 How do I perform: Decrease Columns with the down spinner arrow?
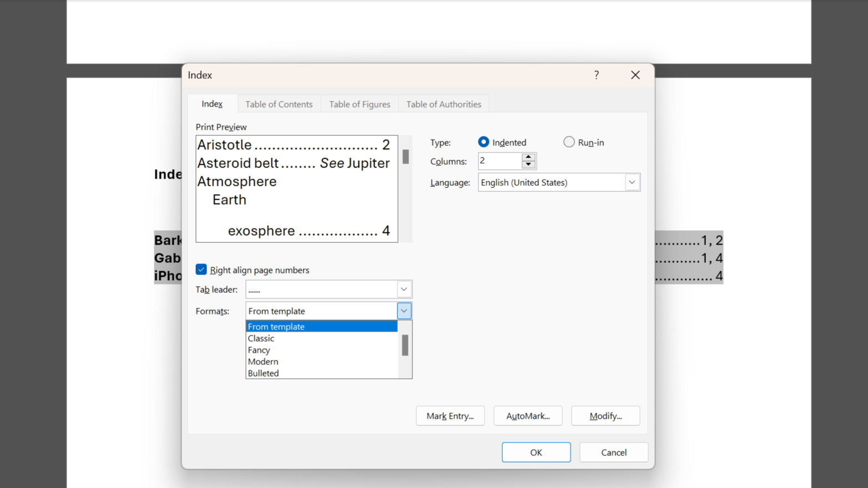(x=528, y=165)
